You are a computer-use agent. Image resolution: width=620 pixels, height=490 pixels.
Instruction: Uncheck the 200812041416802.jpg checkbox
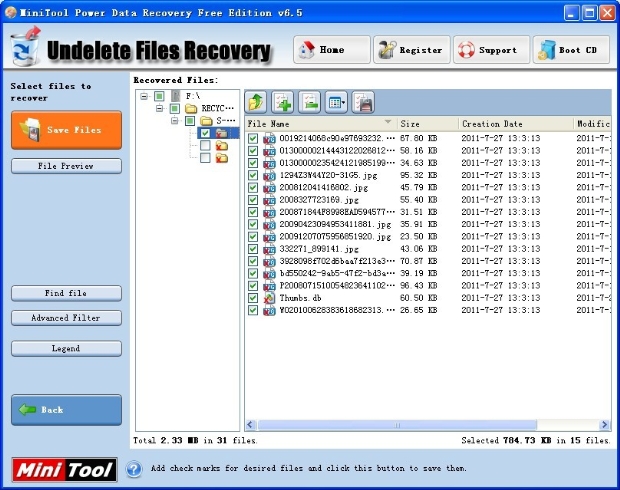(x=253, y=187)
